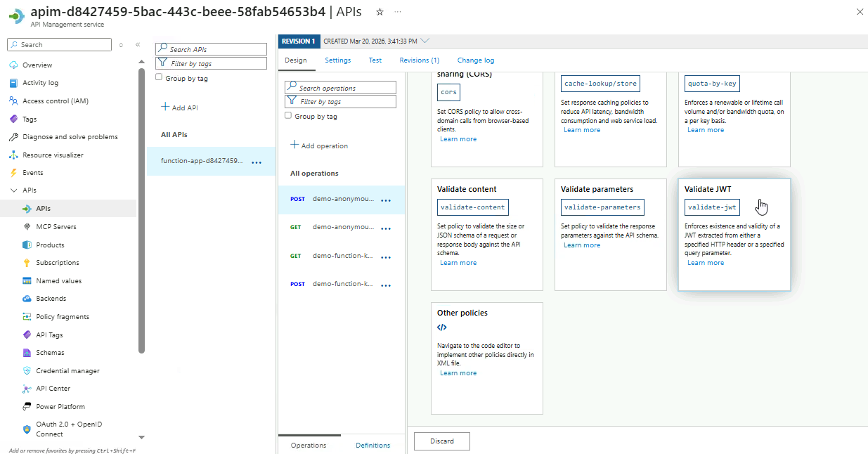Open Other policies code editor icon
The image size is (868, 454).
(442, 327)
